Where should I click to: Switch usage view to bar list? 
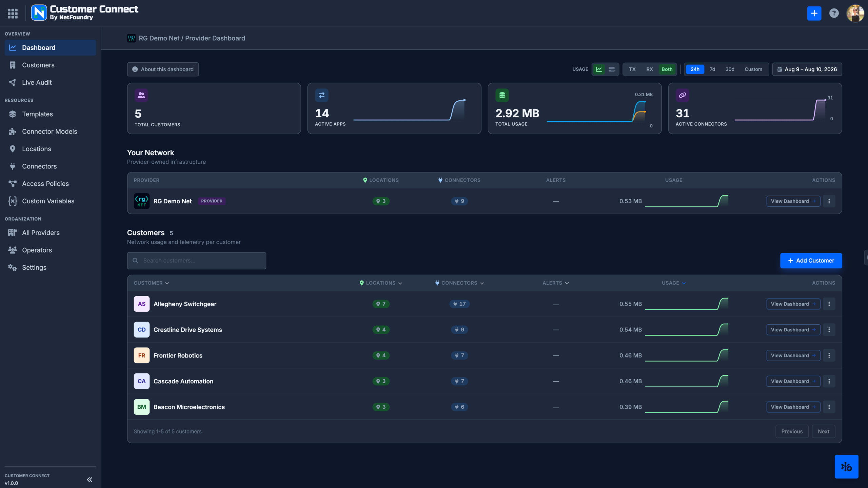(x=612, y=69)
